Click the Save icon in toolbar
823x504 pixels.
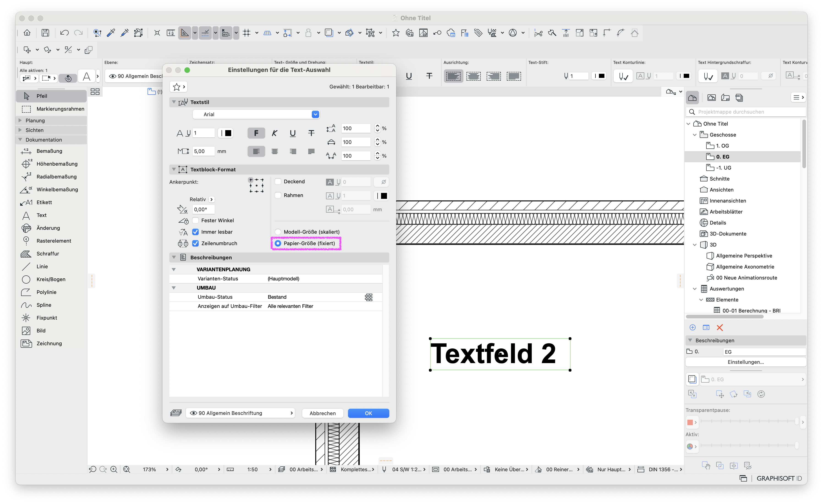pos(45,33)
